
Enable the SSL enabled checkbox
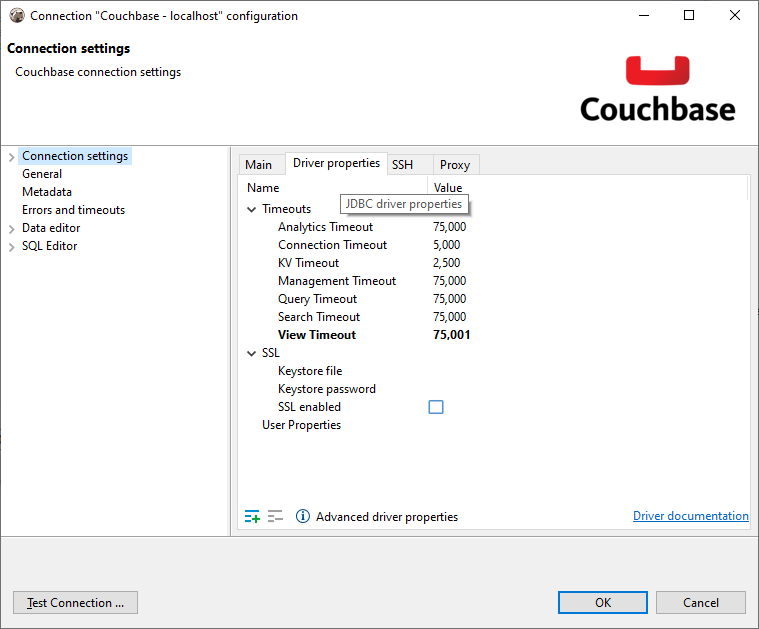coord(436,407)
